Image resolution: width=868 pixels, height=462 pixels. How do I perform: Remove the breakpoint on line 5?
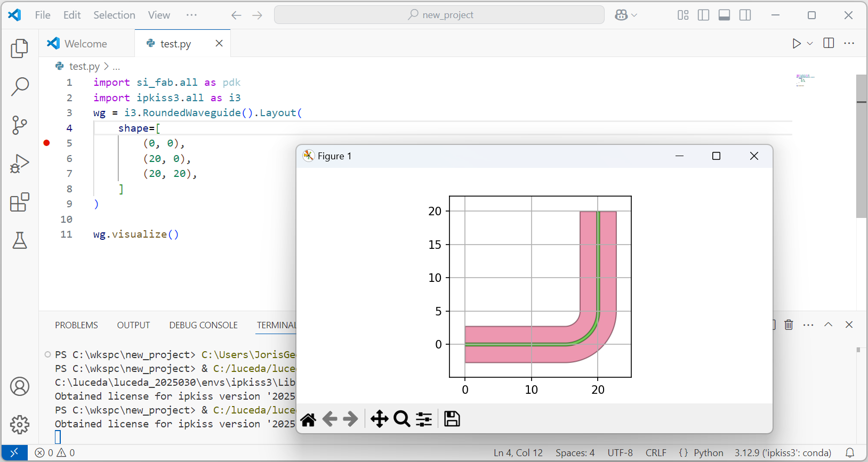click(x=47, y=143)
